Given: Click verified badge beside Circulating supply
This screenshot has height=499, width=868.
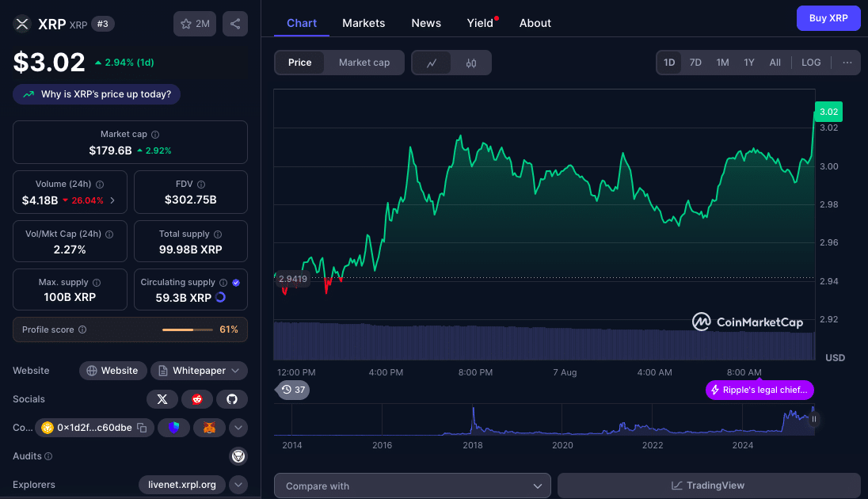Looking at the screenshot, I should pos(236,283).
